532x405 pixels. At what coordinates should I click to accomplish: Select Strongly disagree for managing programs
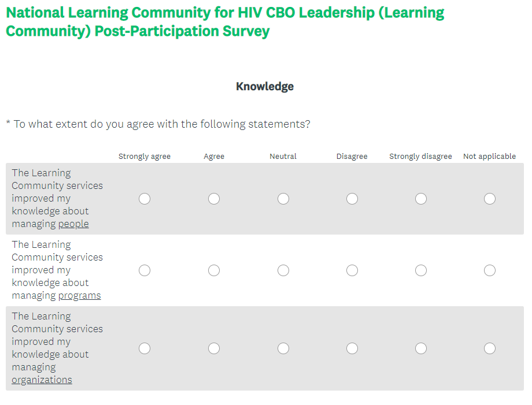[421, 270]
